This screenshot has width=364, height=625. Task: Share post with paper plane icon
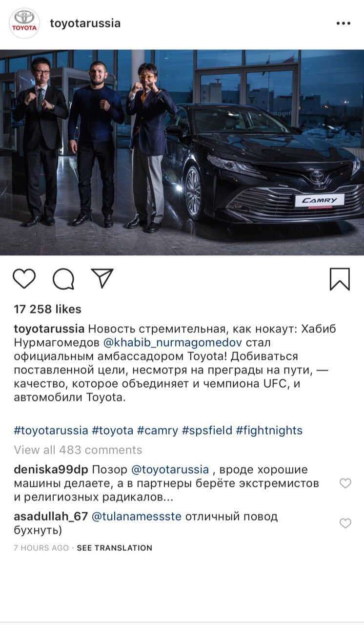click(x=102, y=278)
